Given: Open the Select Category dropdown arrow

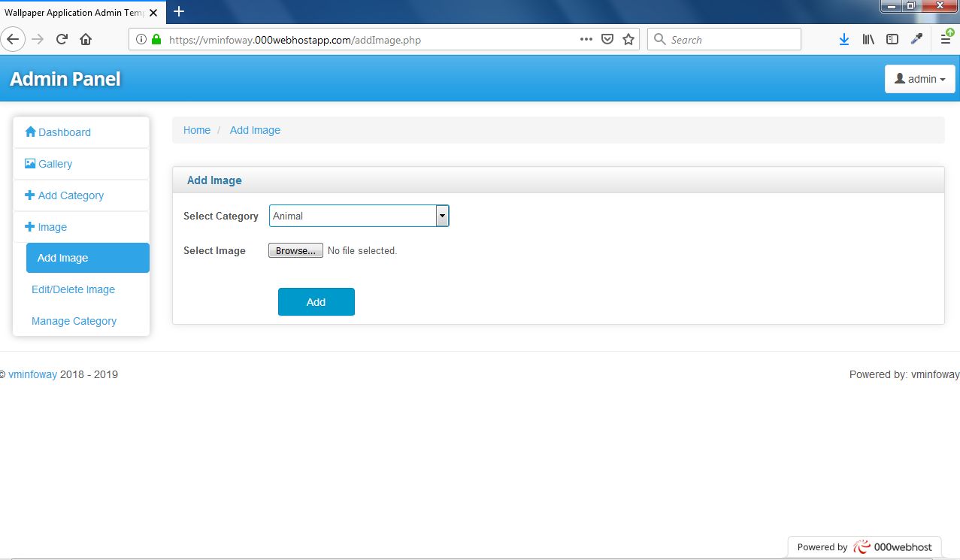Looking at the screenshot, I should [443, 216].
